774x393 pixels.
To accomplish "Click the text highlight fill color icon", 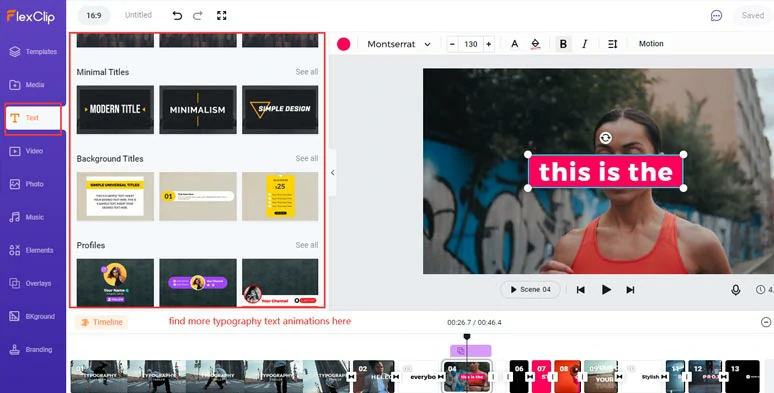I will coord(536,44).
